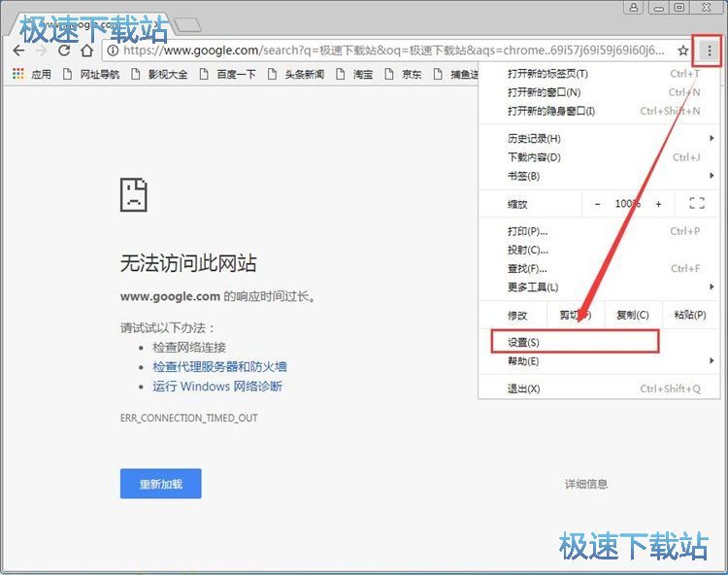Select 打开新的窗口(N) menu item
Viewport: 728px width, 575px height.
tap(599, 92)
